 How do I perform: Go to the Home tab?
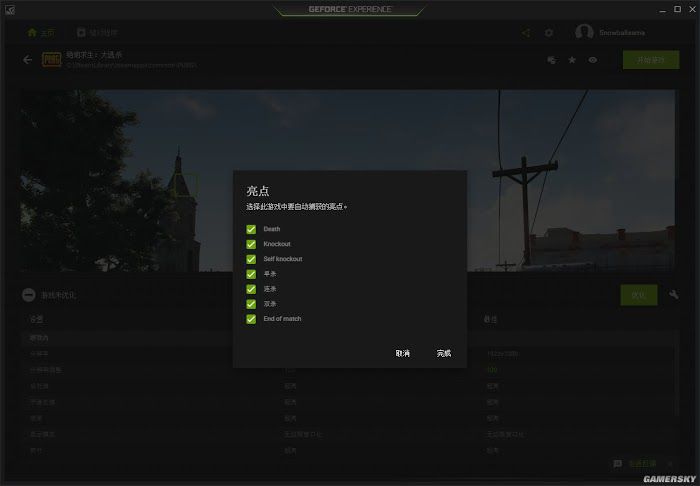coord(41,33)
